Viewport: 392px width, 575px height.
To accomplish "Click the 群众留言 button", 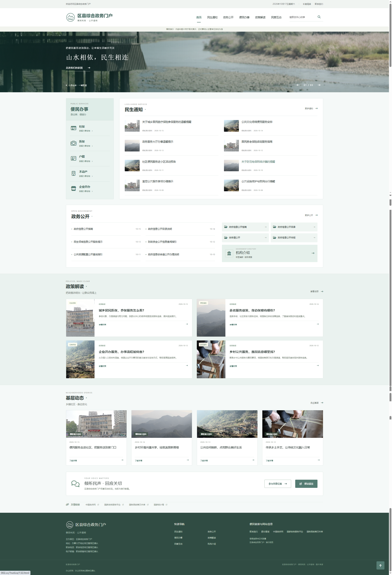I will [306, 484].
